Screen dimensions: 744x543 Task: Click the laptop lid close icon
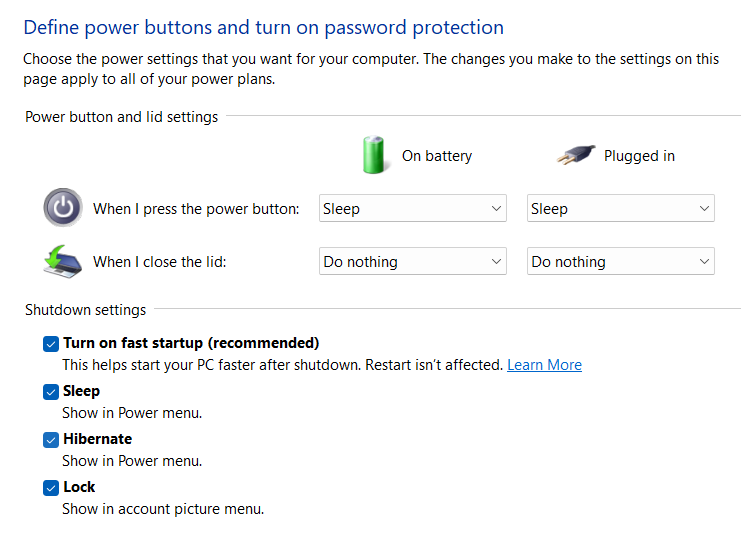[62, 261]
